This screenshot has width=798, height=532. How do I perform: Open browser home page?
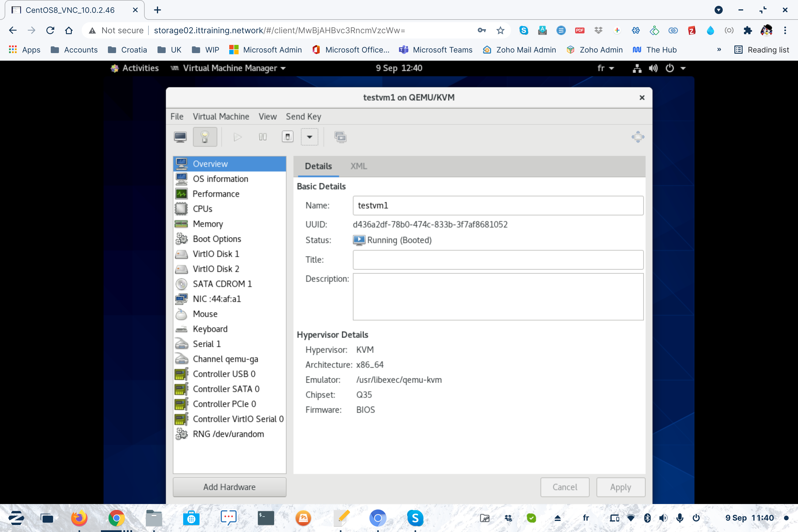pos(69,30)
